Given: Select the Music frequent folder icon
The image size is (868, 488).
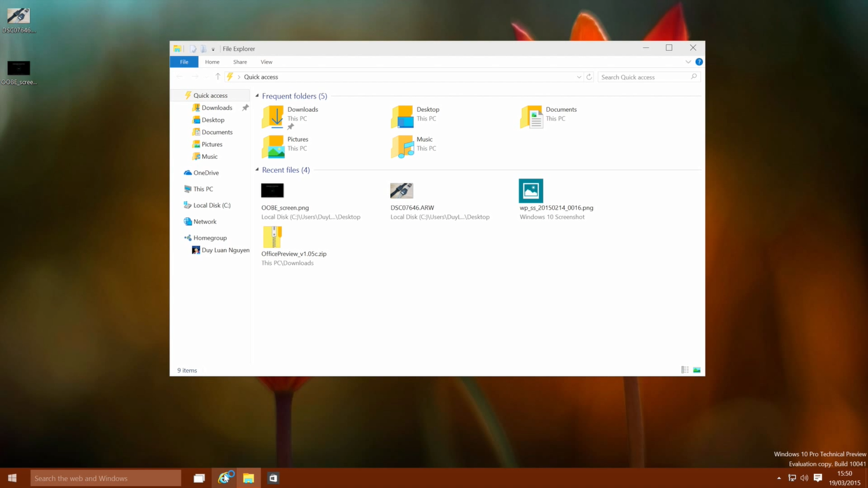Looking at the screenshot, I should pos(402,147).
